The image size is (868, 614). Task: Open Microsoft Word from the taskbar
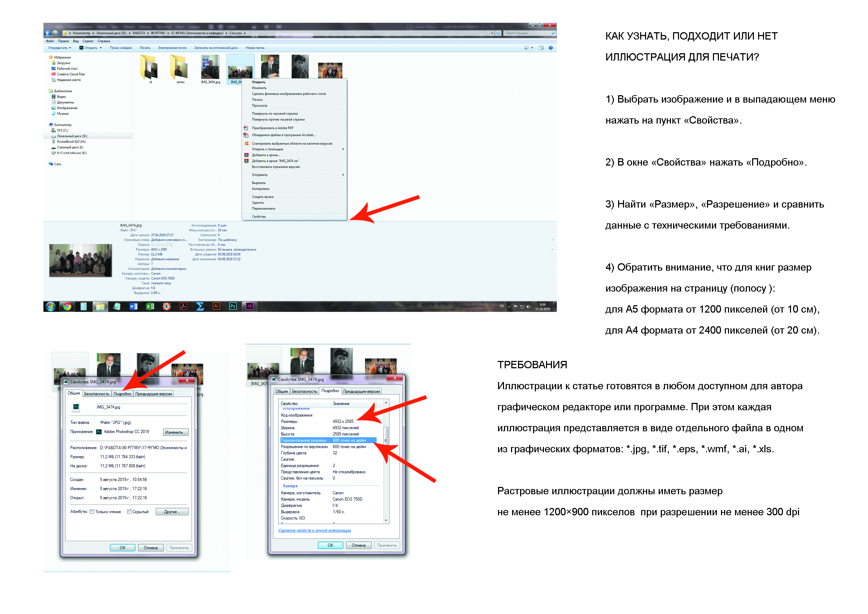(133, 306)
